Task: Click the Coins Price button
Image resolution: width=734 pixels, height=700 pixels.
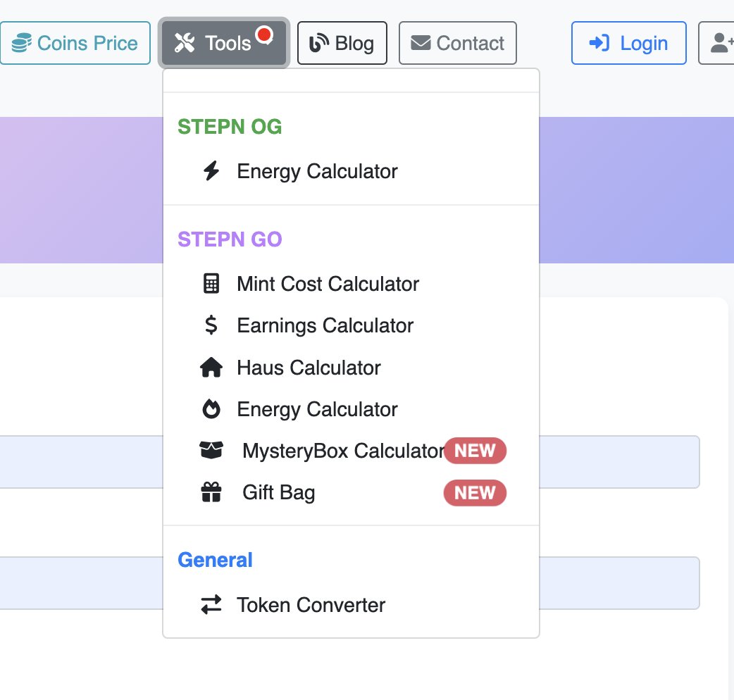Action: coord(75,44)
